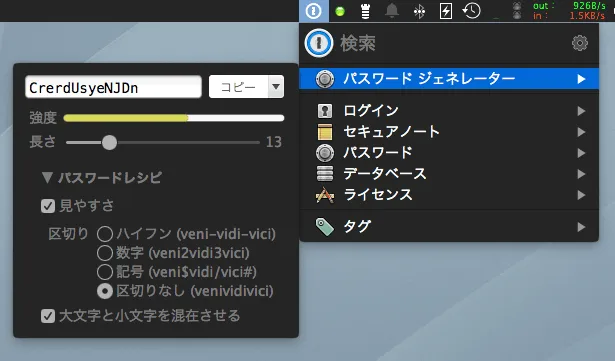Image resolution: width=615 pixels, height=361 pixels.
Task: Click the 区切り label text
Action: click(x=68, y=234)
